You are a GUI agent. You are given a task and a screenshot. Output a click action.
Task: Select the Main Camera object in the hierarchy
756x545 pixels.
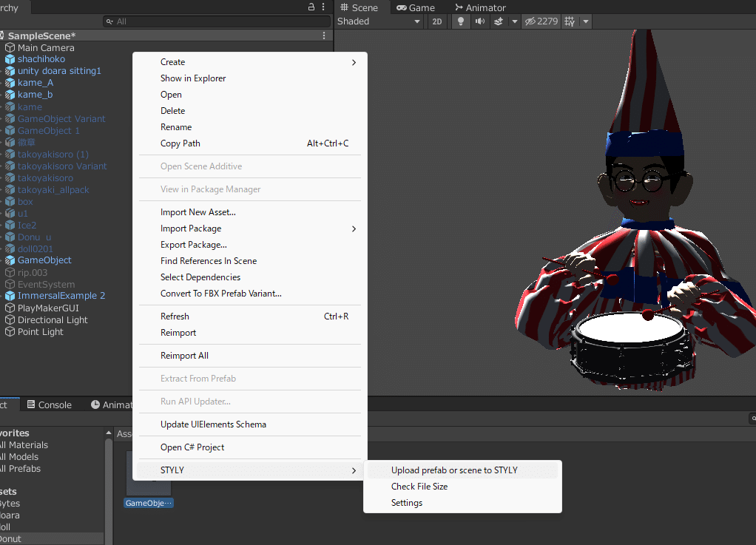pyautogui.click(x=46, y=47)
